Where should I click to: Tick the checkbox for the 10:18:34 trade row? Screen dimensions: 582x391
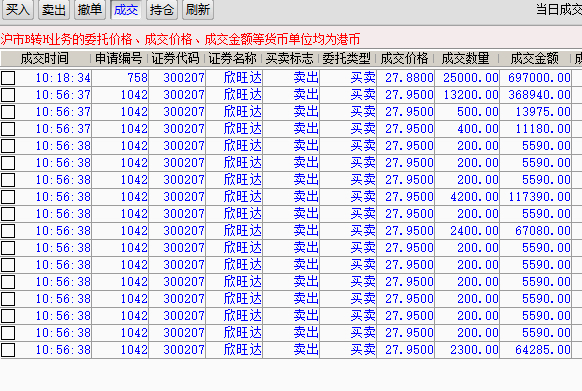8,78
